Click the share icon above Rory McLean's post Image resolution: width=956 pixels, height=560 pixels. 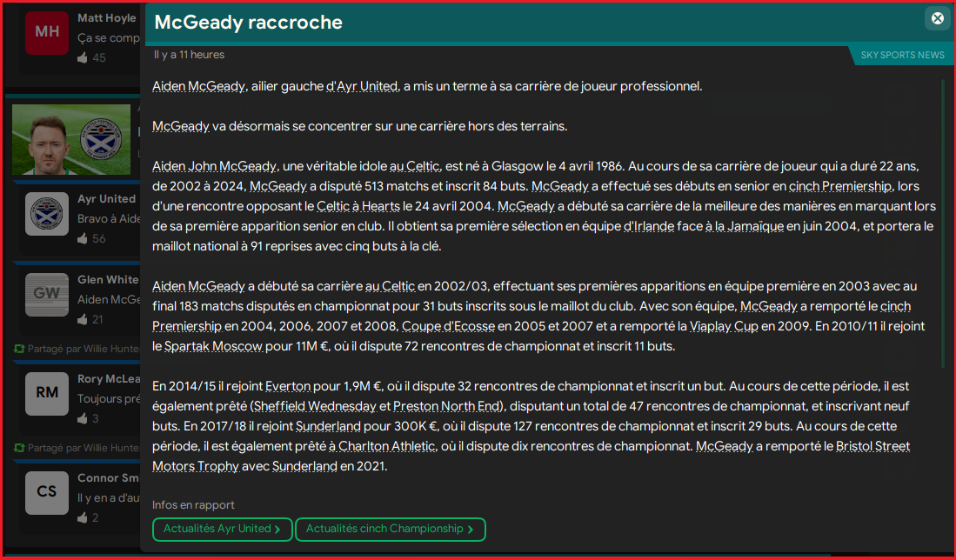click(x=19, y=350)
